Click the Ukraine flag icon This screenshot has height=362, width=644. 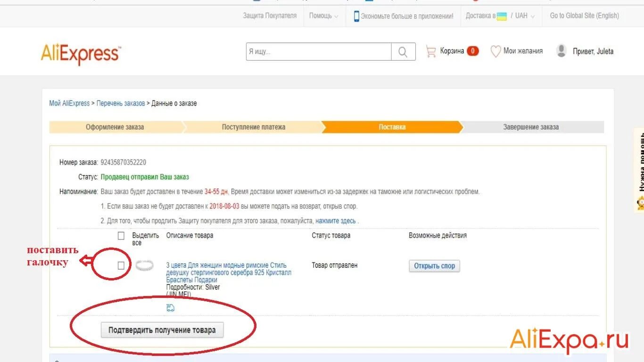(502, 16)
